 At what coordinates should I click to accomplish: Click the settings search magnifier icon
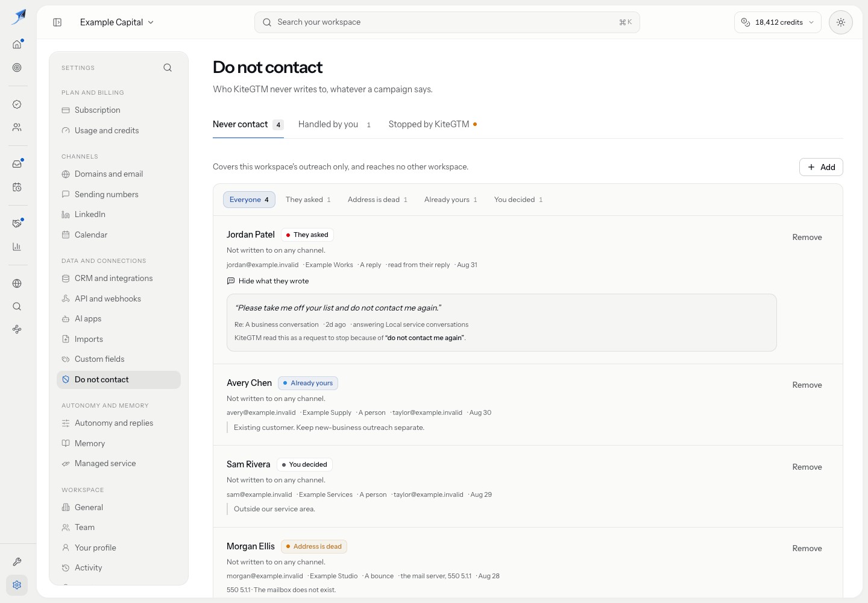(x=168, y=68)
